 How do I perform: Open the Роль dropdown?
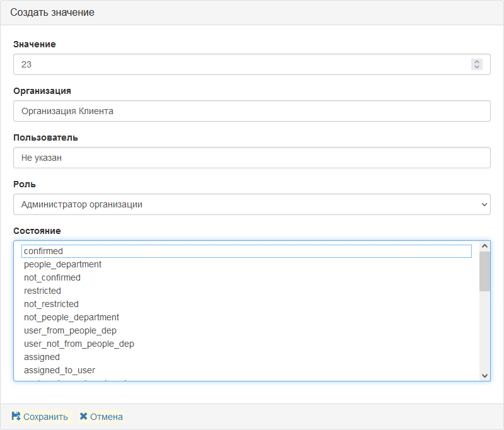(x=251, y=204)
